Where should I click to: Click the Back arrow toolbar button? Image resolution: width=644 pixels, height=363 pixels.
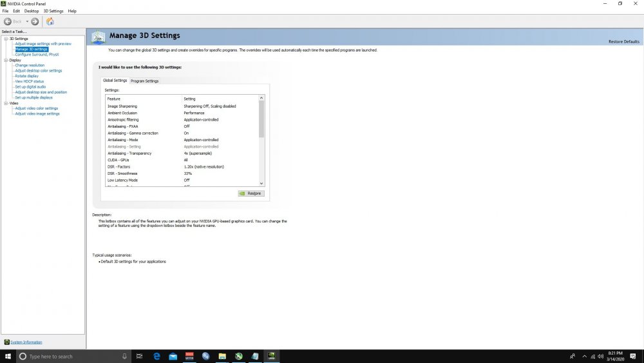pyautogui.click(x=8, y=21)
